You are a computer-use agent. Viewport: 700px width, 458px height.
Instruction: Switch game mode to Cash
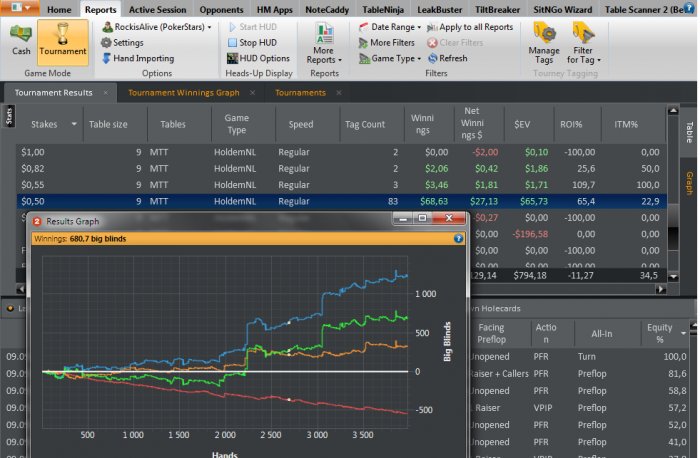(x=20, y=38)
